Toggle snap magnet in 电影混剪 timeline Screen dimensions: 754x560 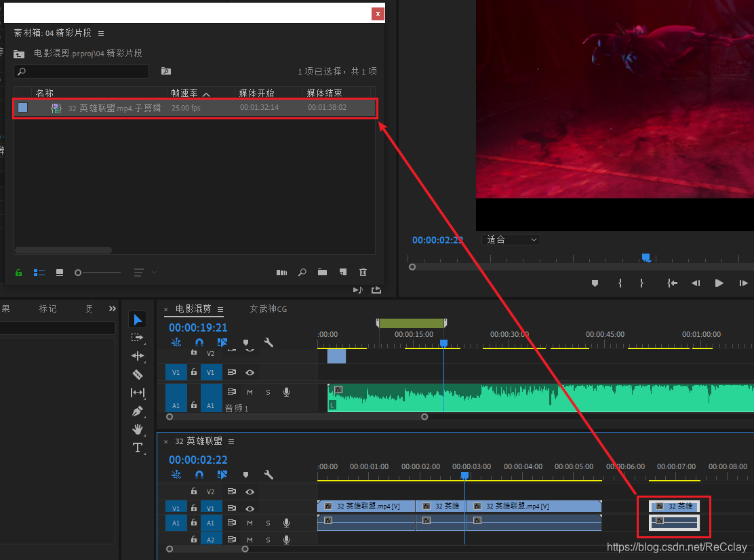(199, 342)
